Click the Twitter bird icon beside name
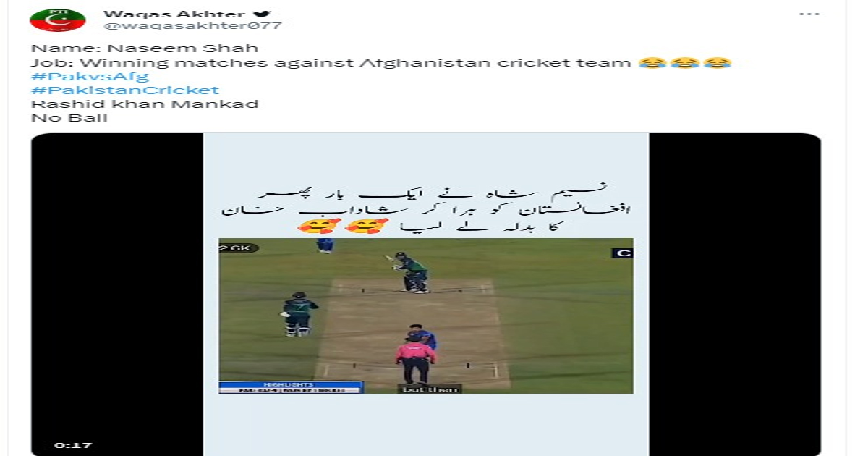This screenshot has width=868, height=456. (263, 13)
